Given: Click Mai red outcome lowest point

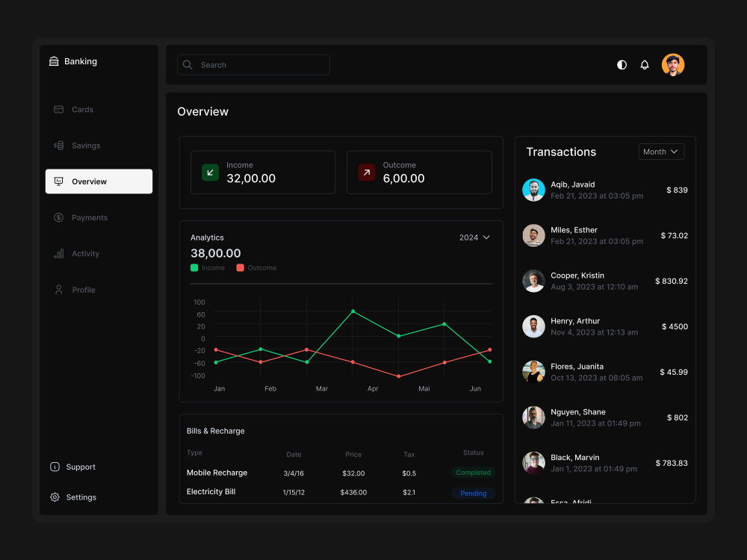Looking at the screenshot, I should (399, 376).
